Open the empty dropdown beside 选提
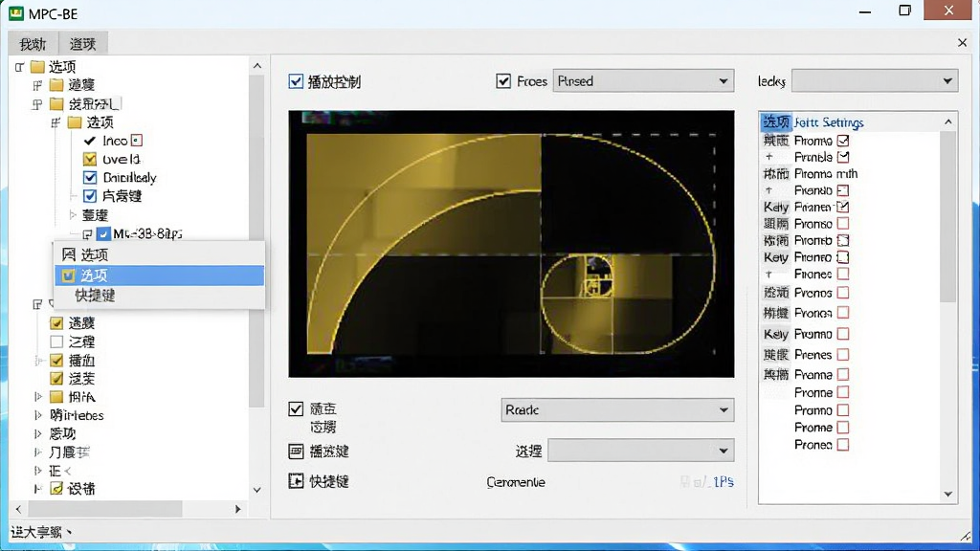Viewport: 980px width, 551px height. [640, 451]
